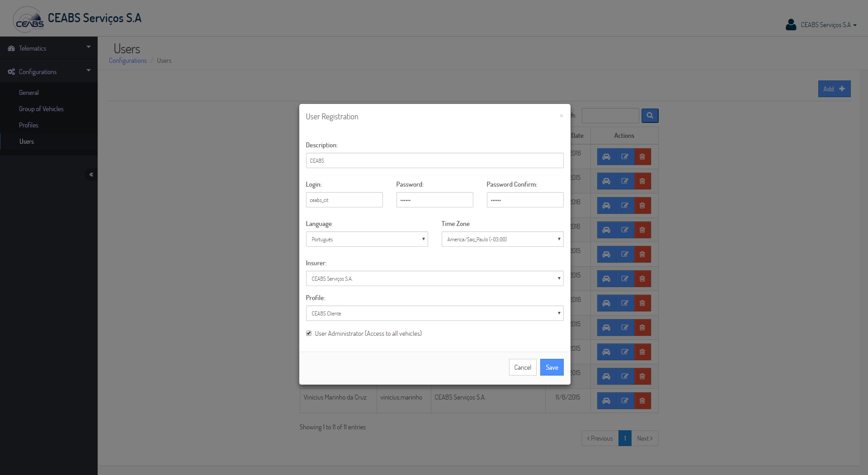868x475 pixels.
Task: Open Profiles in the sidebar
Action: tap(28, 125)
